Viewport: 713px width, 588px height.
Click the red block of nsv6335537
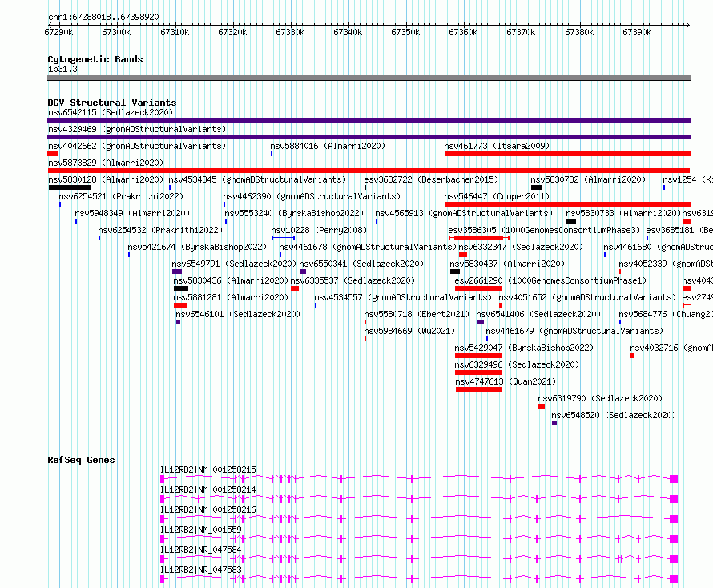295,288
